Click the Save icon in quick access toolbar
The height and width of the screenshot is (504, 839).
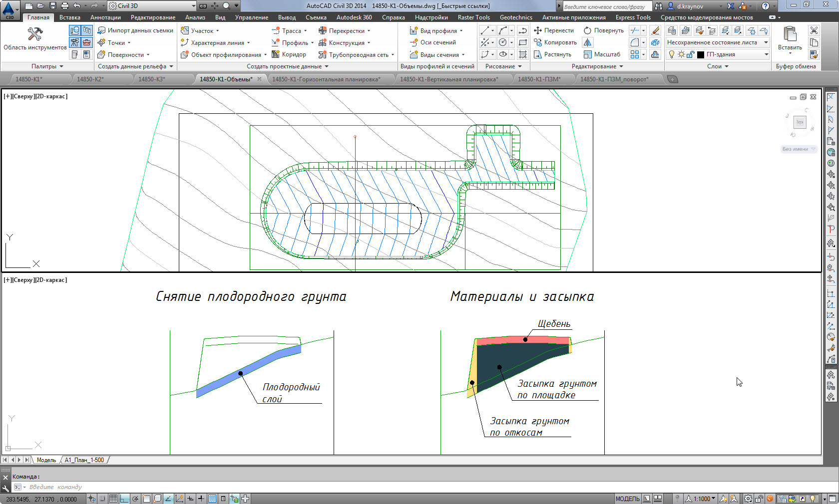point(53,6)
